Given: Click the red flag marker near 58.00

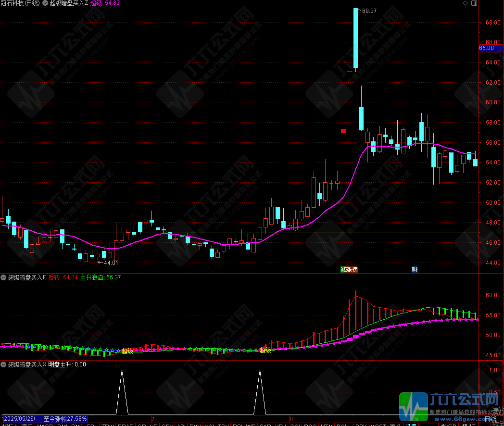Looking at the screenshot, I should tap(343, 130).
